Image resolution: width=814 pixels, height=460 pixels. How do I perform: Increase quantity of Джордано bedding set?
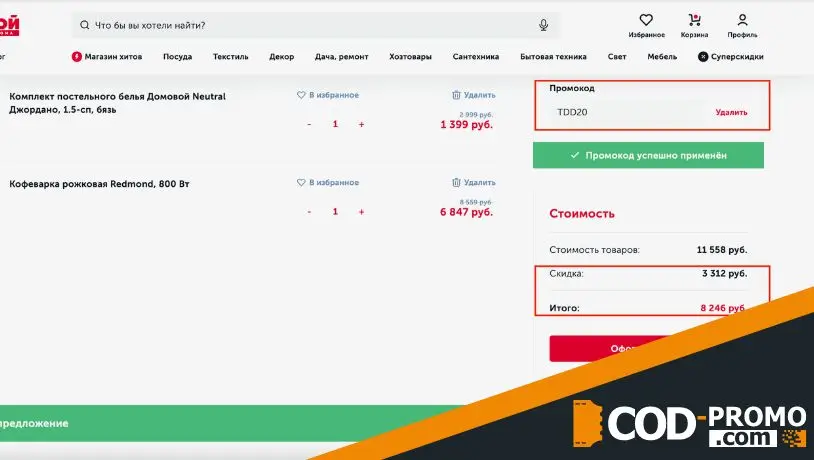click(x=361, y=125)
